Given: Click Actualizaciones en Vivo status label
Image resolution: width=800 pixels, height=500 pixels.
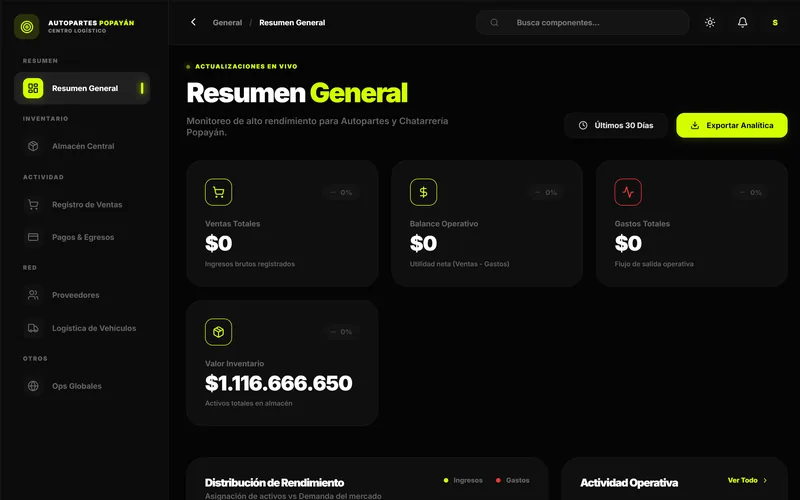Looking at the screenshot, I should pyautogui.click(x=246, y=66).
